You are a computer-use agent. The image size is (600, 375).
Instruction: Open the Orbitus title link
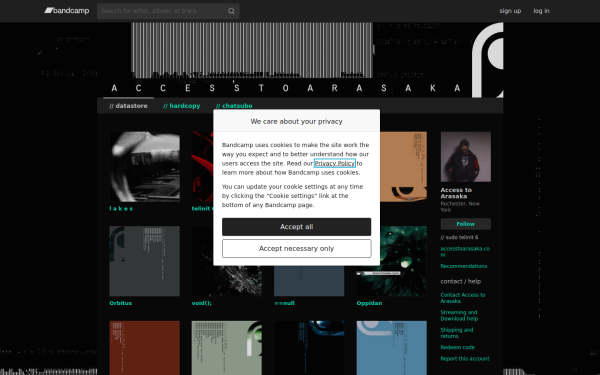coord(121,303)
